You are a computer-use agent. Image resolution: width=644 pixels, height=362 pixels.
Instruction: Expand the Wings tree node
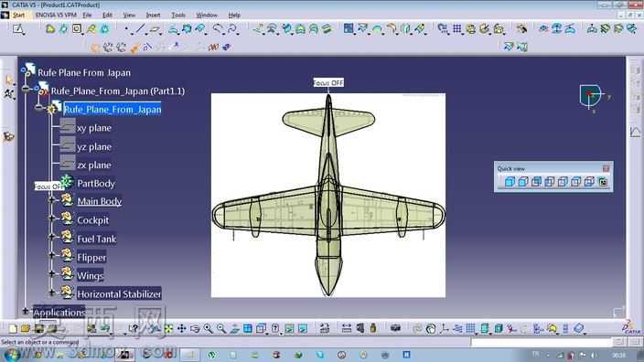click(x=52, y=273)
